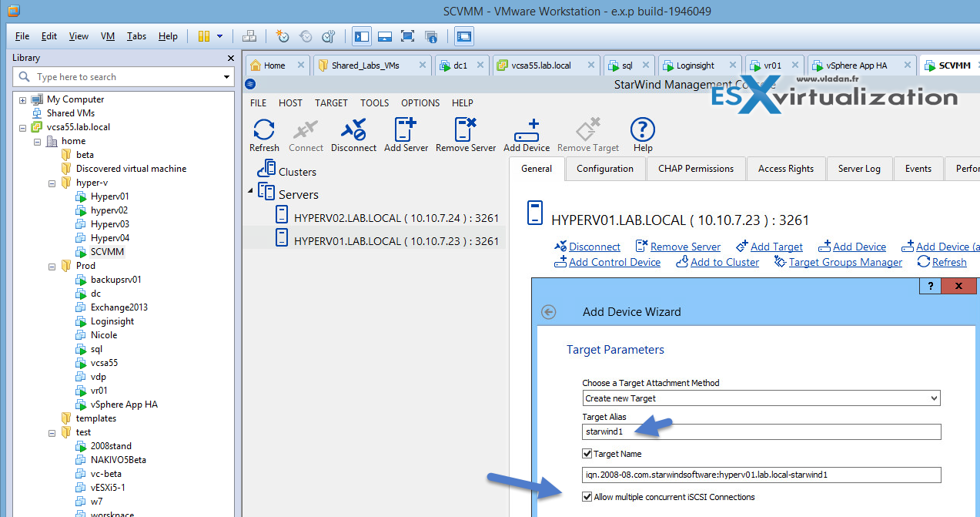The height and width of the screenshot is (517, 980).
Task: Close the Shared_Labs_VMs tab
Action: (423, 65)
